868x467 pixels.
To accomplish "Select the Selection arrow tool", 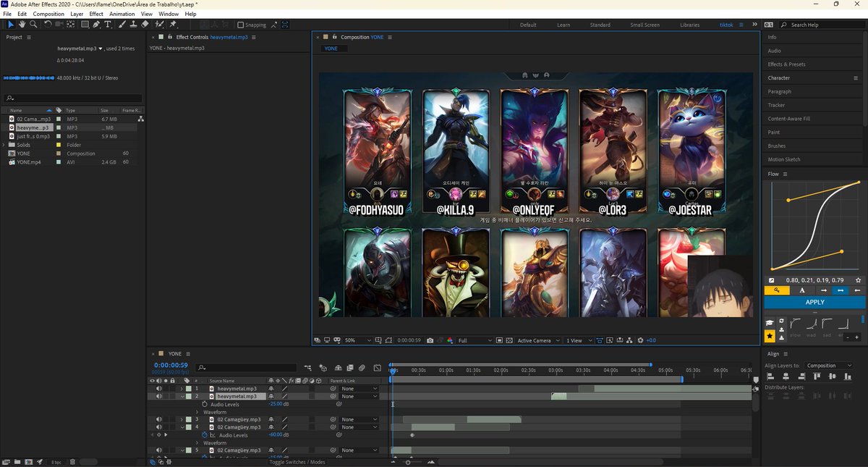I will tap(10, 24).
